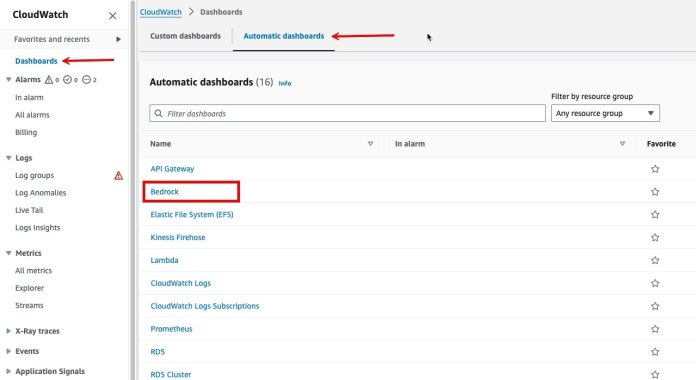Collapse the Alarms section
This screenshot has height=380, width=696.
8,79
